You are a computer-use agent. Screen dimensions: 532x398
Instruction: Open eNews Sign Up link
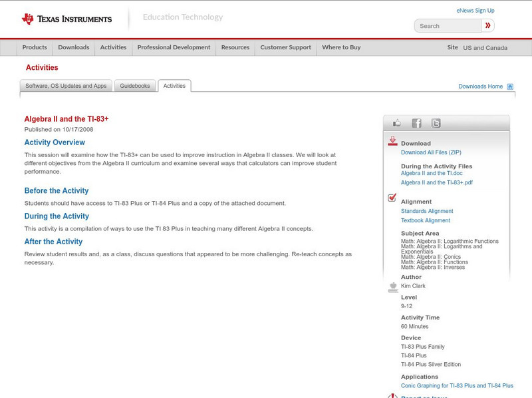pos(475,11)
